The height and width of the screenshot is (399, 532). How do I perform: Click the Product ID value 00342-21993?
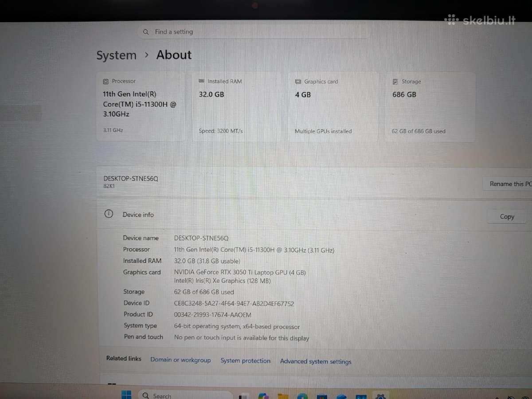(x=212, y=315)
